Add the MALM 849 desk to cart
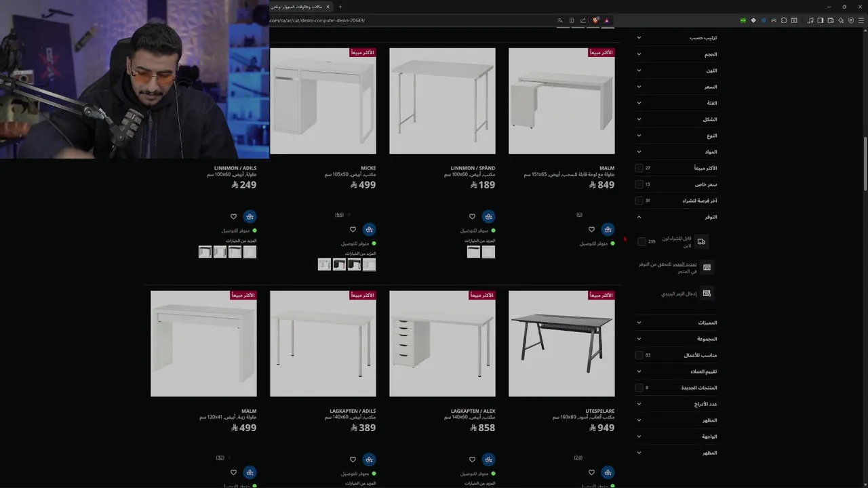 [608, 230]
